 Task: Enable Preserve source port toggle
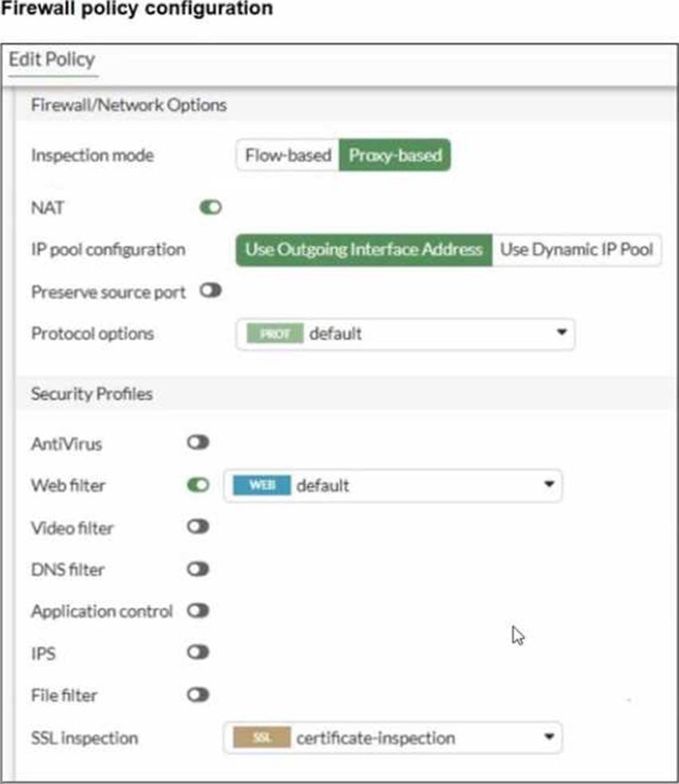(x=211, y=290)
